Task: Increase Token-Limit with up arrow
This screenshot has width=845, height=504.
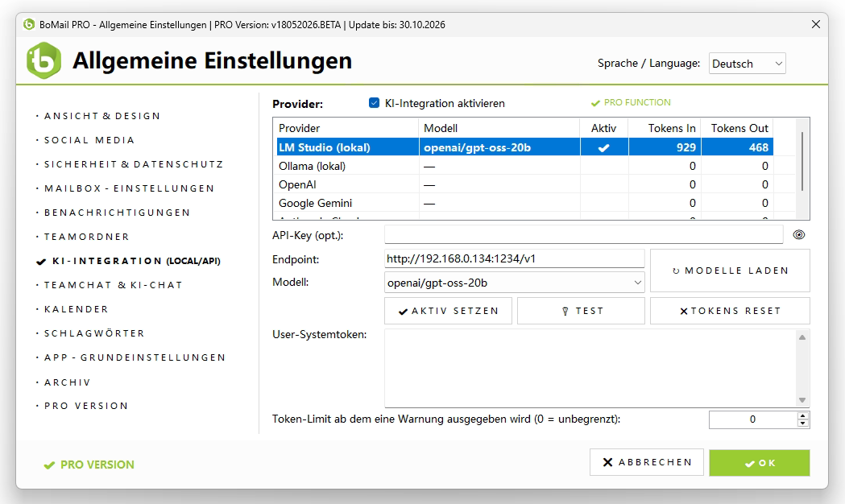Action: click(x=803, y=415)
